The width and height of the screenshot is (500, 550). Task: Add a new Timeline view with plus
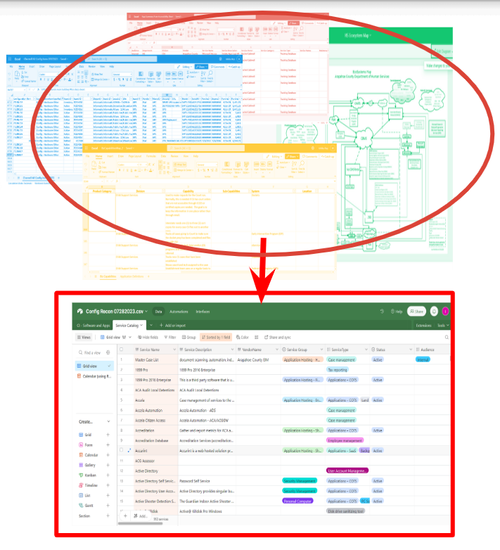coord(108,485)
